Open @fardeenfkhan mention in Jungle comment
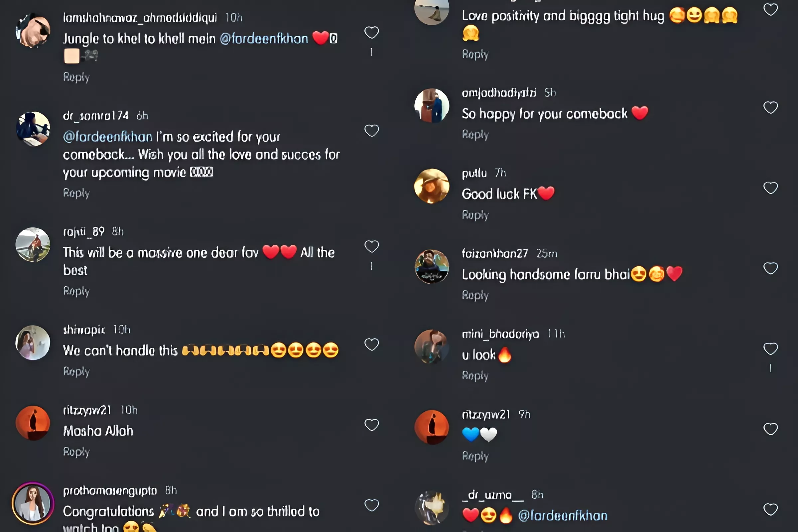Image resolution: width=798 pixels, height=532 pixels. click(x=264, y=39)
